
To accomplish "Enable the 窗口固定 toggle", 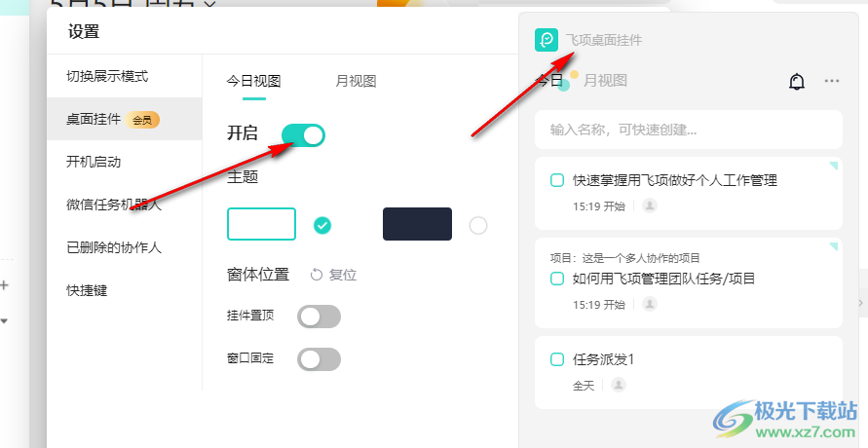I will tap(319, 359).
